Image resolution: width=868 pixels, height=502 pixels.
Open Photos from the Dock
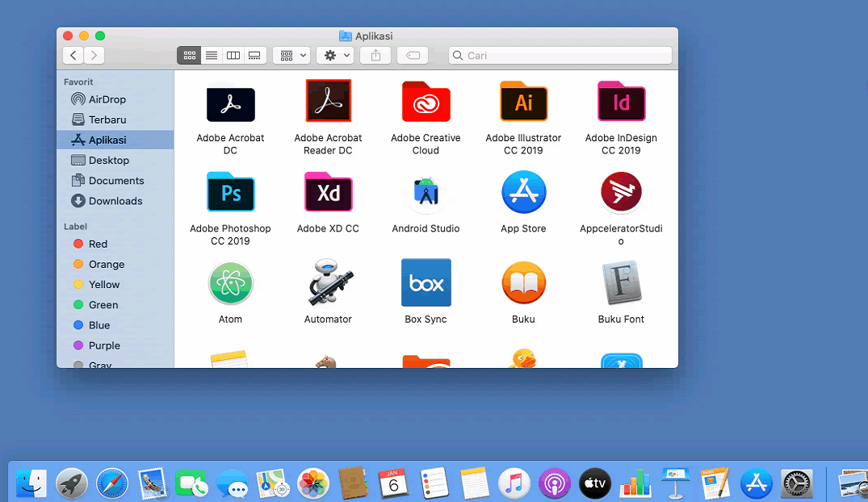tap(313, 483)
